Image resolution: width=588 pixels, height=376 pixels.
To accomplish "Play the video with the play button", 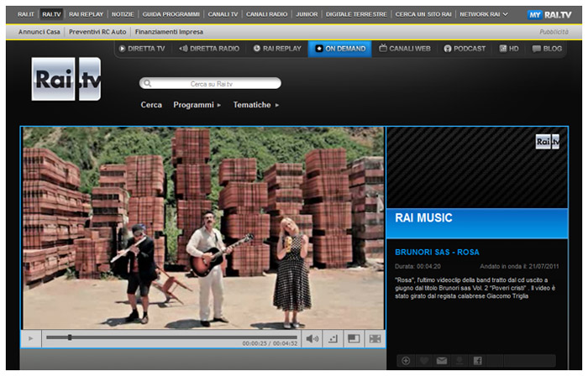I will pyautogui.click(x=31, y=338).
